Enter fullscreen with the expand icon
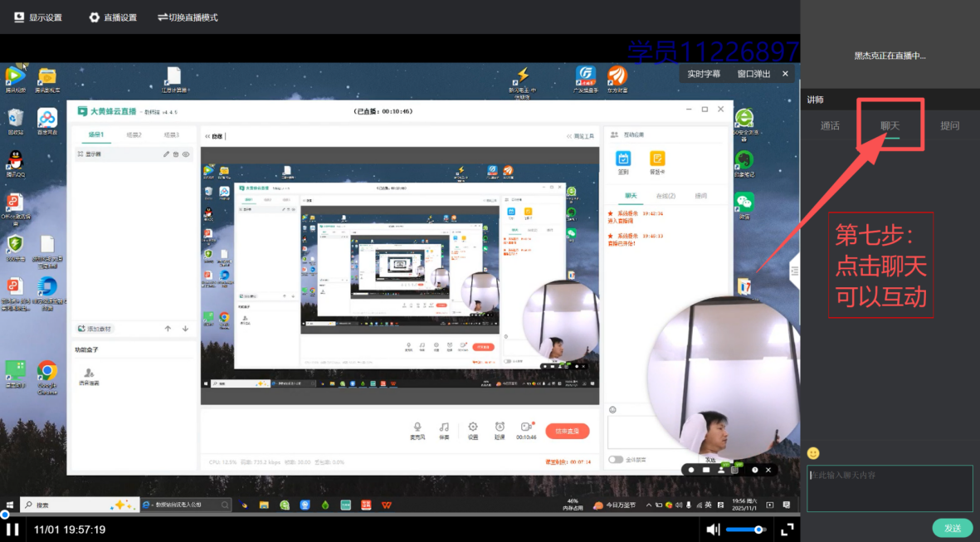The width and height of the screenshot is (980, 542). tap(787, 529)
